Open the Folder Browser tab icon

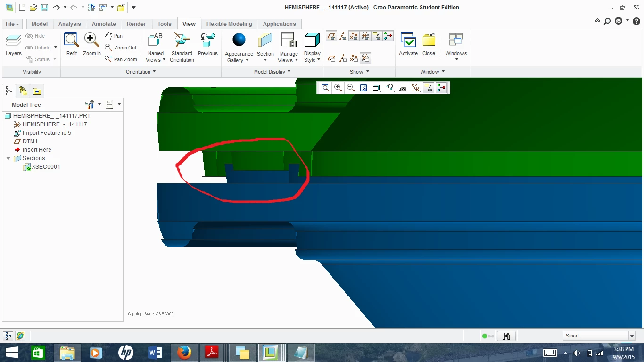[x=23, y=91]
